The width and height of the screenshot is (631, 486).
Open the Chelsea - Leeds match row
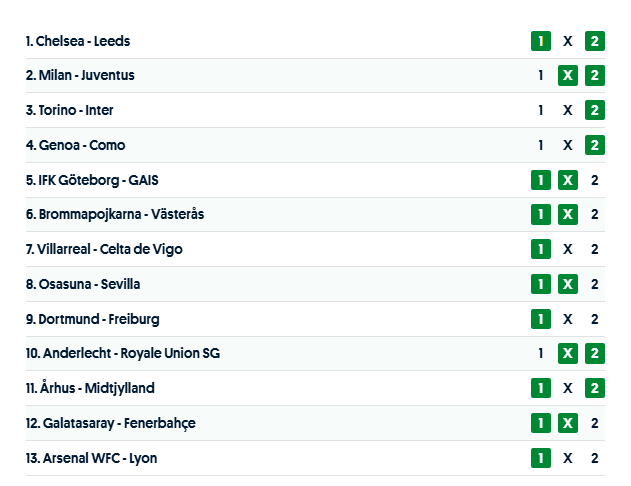(x=78, y=41)
